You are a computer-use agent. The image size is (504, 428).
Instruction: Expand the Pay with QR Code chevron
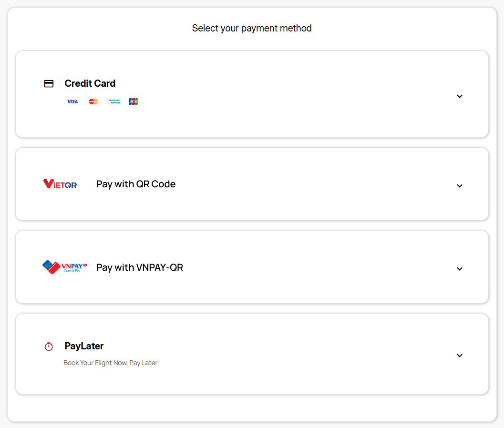click(x=460, y=186)
